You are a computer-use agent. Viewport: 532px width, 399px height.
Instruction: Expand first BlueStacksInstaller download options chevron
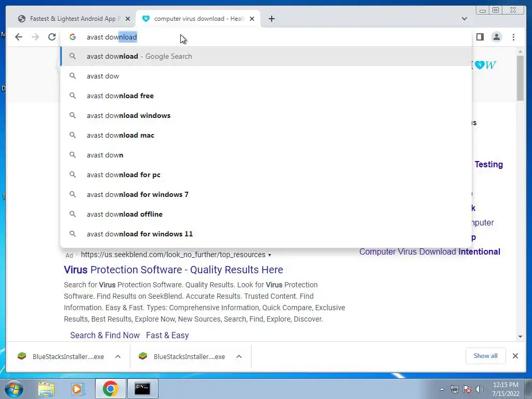(118, 356)
